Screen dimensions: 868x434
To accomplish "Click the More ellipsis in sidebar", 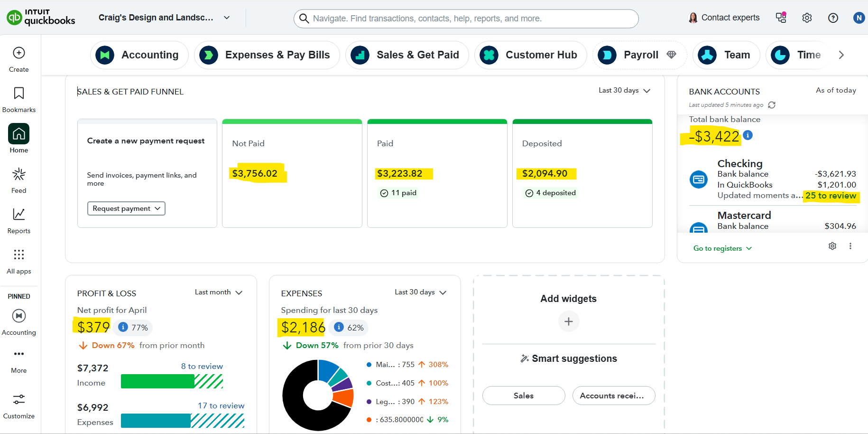I will (x=19, y=354).
